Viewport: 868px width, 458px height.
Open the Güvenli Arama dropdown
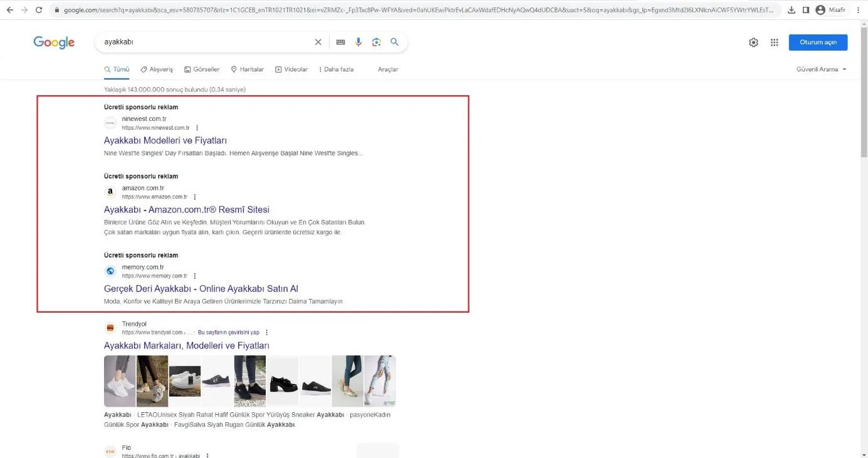tap(821, 70)
